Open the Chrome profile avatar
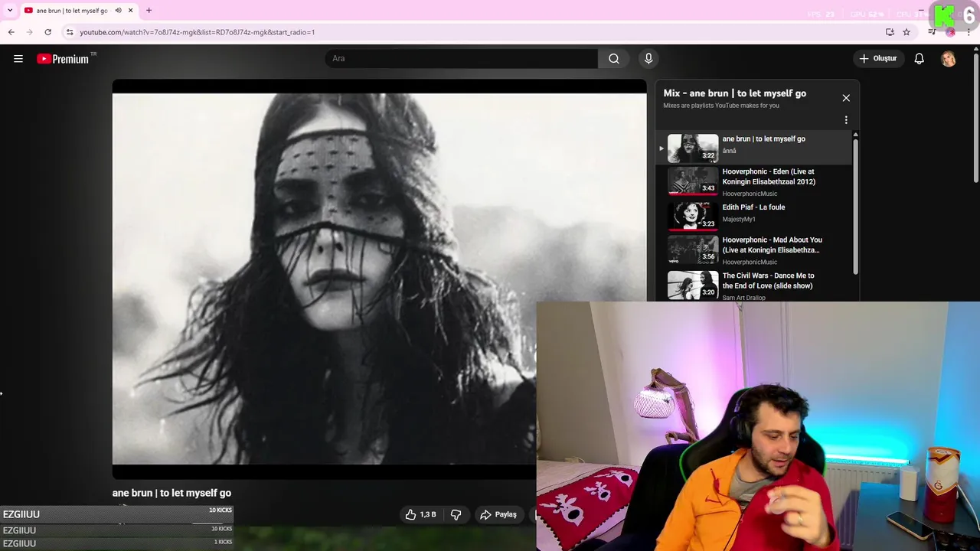The height and width of the screenshot is (551, 980). [x=950, y=32]
